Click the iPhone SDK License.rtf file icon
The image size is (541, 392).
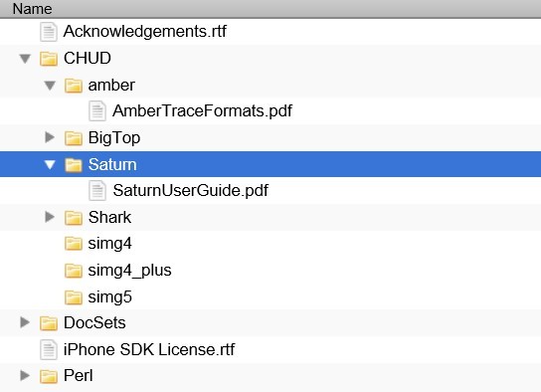49,349
